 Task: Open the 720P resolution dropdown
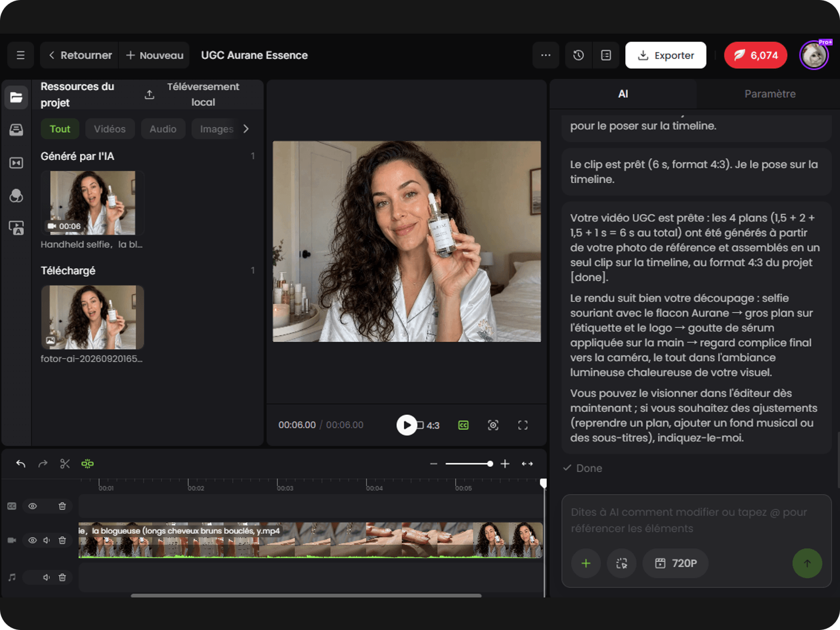[x=676, y=563]
